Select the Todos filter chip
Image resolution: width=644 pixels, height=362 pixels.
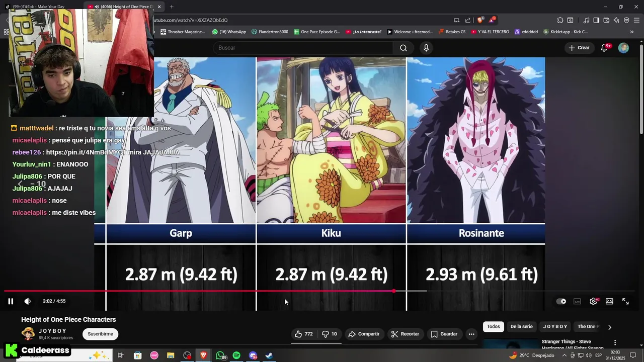tap(494, 327)
